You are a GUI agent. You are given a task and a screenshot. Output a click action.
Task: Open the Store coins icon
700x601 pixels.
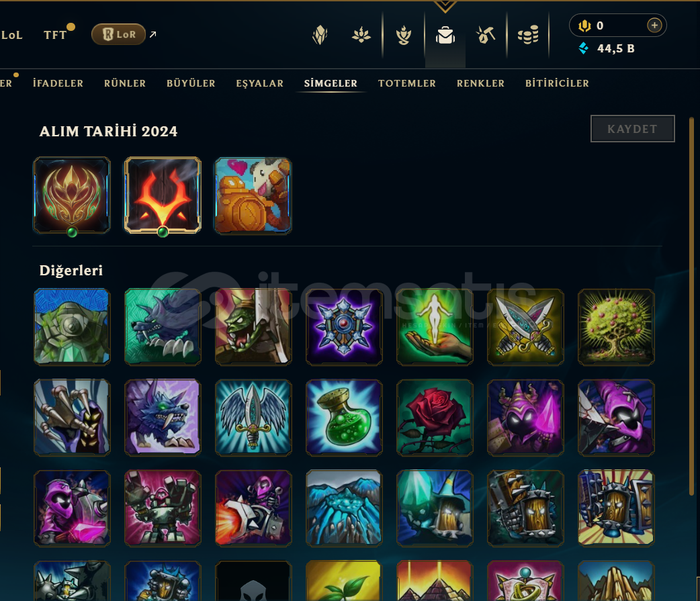click(527, 35)
